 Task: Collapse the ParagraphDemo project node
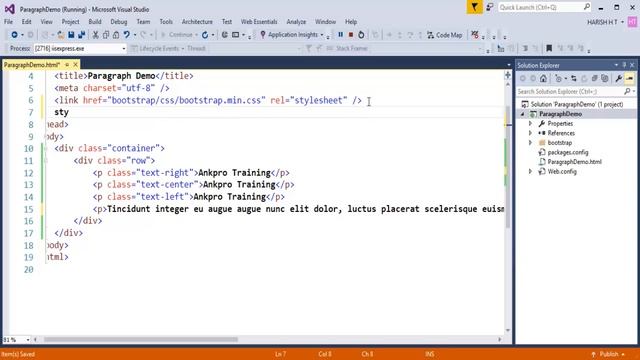click(523, 114)
